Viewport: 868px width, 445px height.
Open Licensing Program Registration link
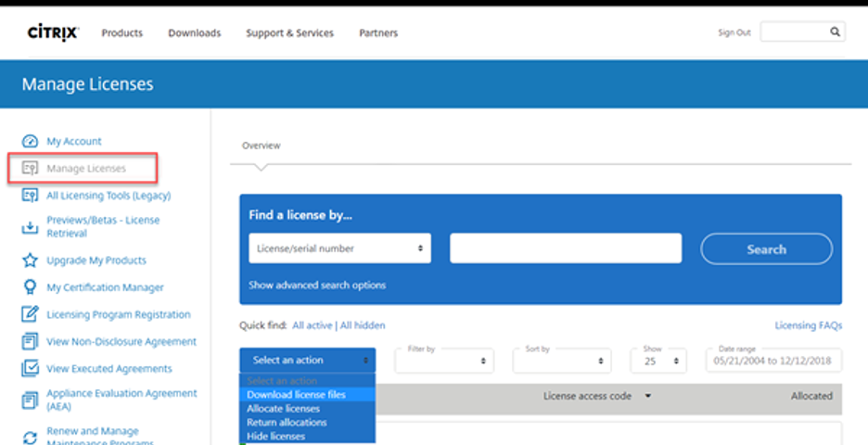119,314
